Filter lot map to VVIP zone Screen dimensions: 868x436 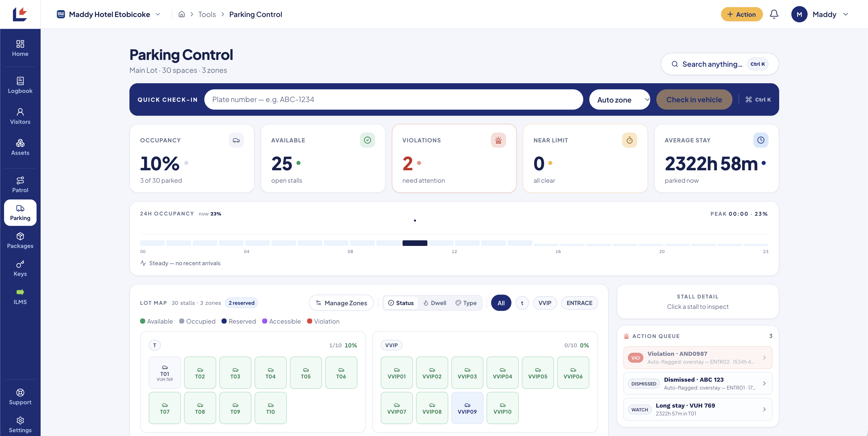click(x=545, y=303)
